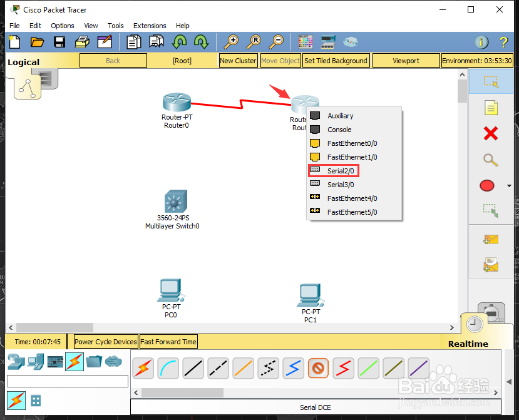Open the Edit menu
Screen dimensions: 519x420
pos(35,26)
